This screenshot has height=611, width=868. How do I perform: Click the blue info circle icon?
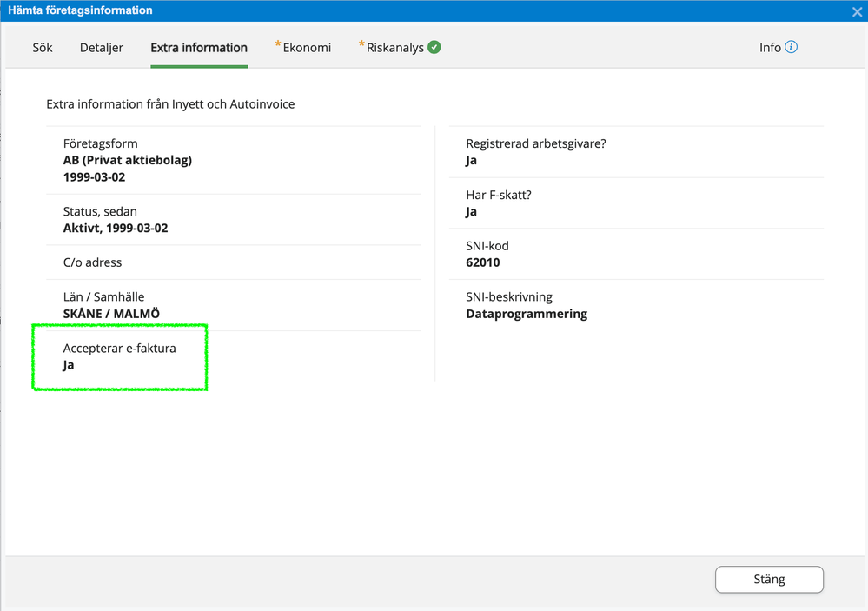[791, 48]
